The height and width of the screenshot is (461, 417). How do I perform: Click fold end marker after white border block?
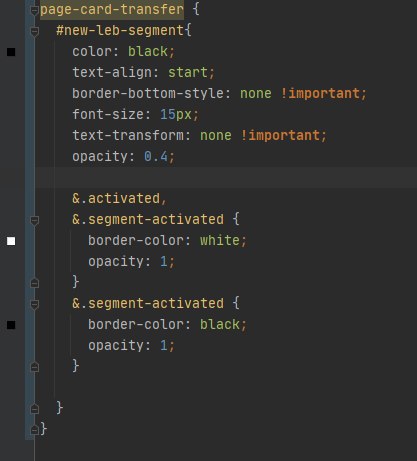[34, 283]
